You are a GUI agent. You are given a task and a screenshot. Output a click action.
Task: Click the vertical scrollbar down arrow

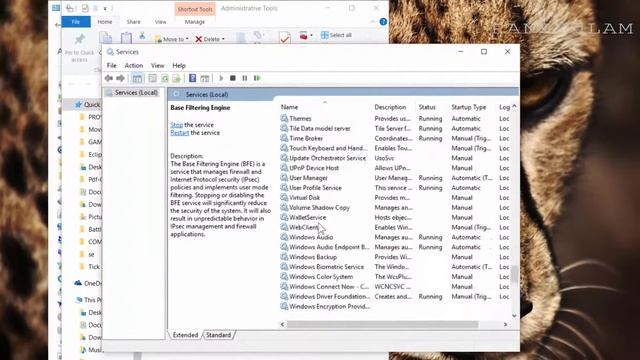pyautogui.click(x=514, y=316)
